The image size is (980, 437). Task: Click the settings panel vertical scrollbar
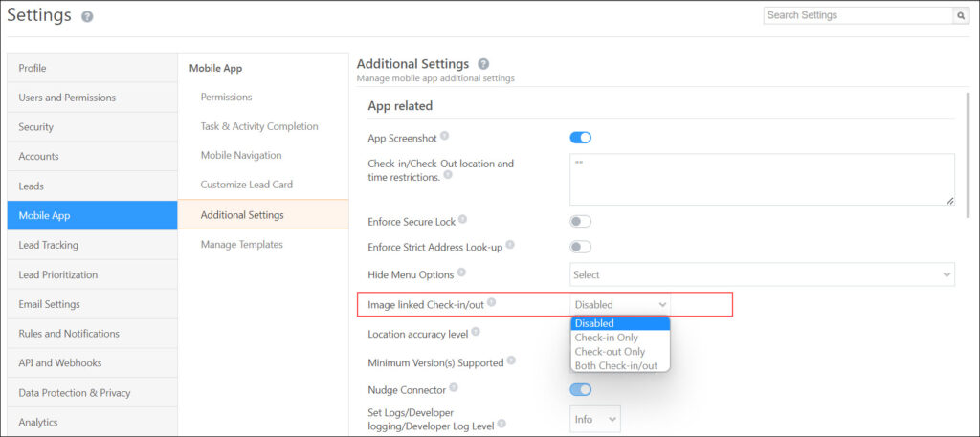(x=969, y=155)
